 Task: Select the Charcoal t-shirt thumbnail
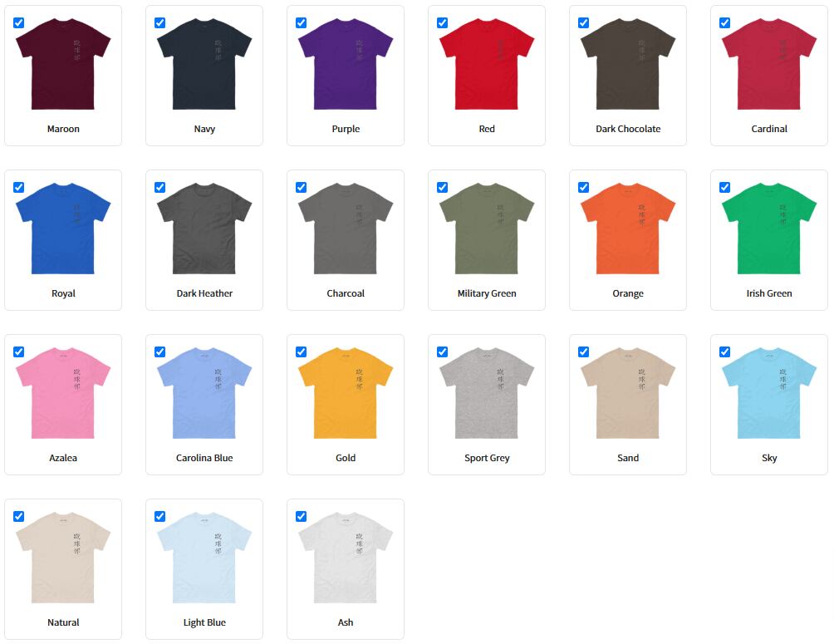(346, 229)
